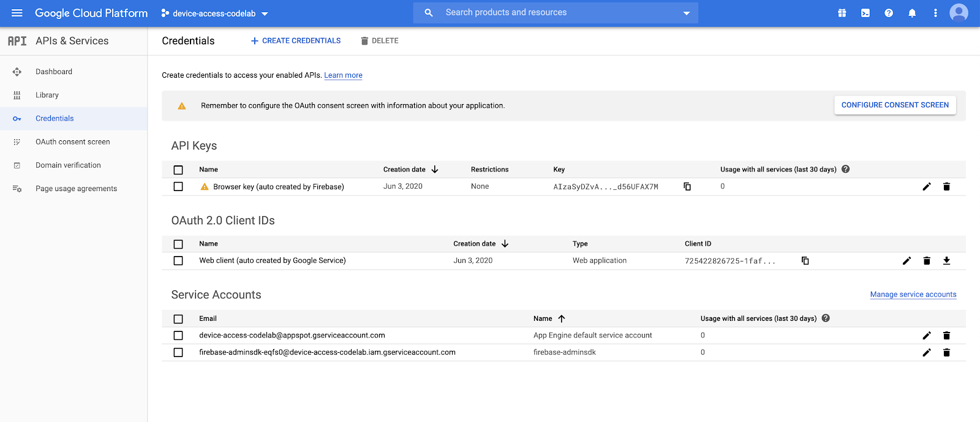Open the device-access-codelab project selector
This screenshot has height=422, width=980.
214,13
